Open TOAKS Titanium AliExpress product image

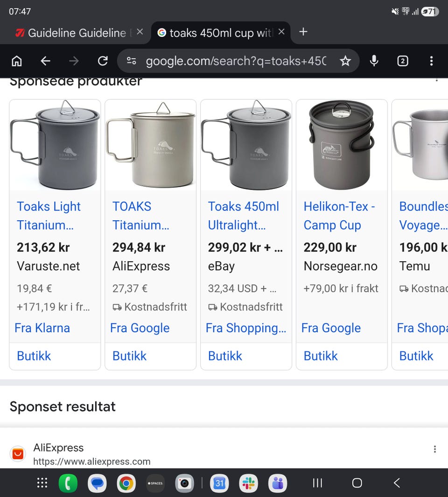151,145
